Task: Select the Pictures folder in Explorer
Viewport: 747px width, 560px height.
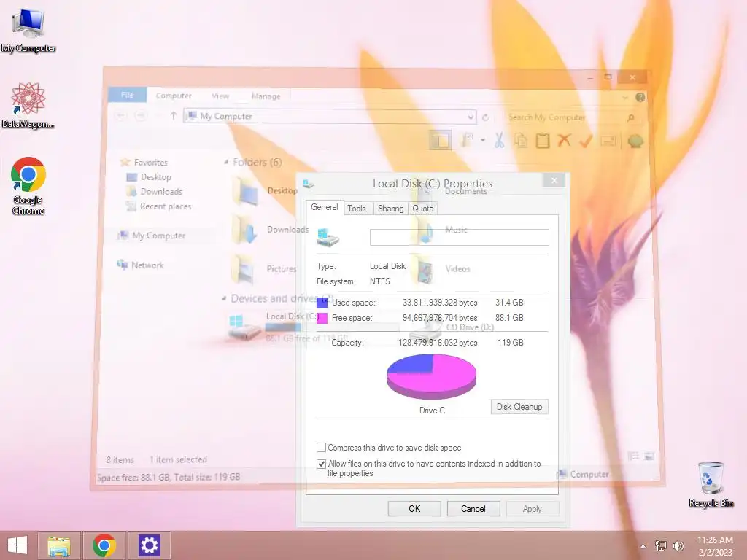Action: coord(264,268)
